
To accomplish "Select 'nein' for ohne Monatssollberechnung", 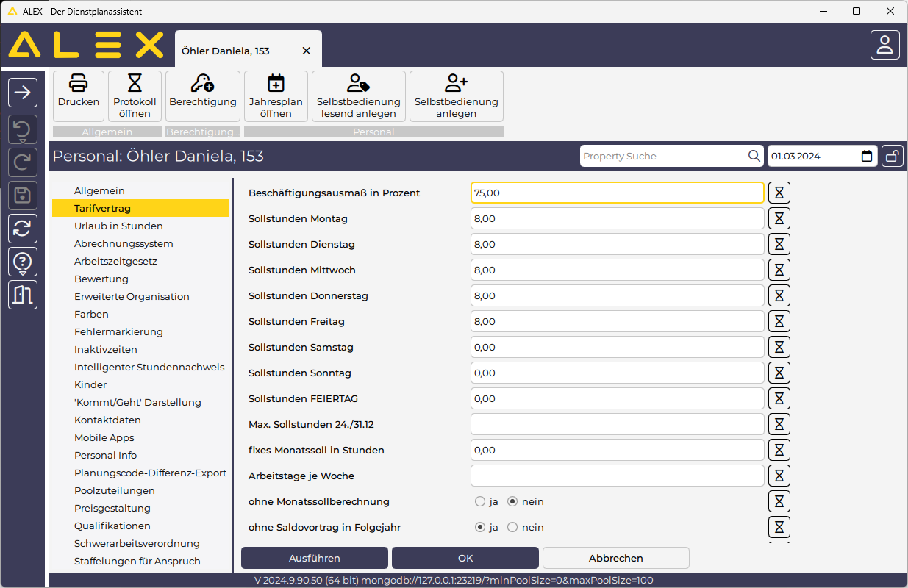I will (512, 502).
